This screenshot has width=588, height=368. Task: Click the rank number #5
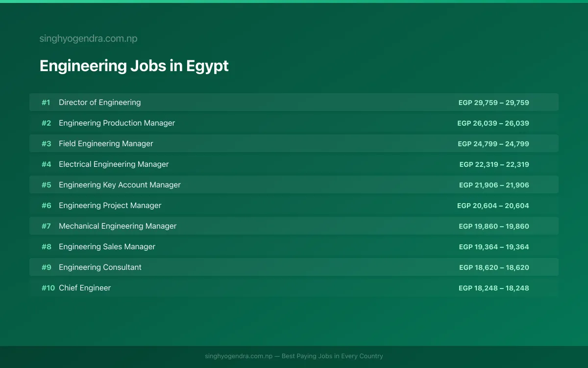(x=46, y=185)
